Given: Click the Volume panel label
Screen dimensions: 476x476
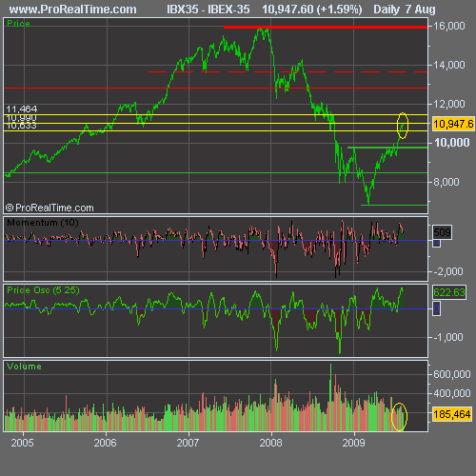Looking at the screenshot, I should pos(24,367).
